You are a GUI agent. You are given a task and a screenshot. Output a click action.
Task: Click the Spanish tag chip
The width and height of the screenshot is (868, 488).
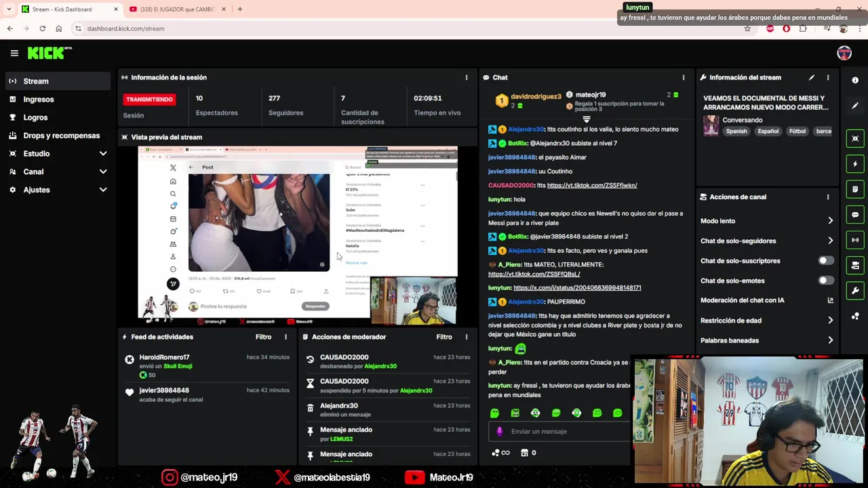(x=736, y=131)
